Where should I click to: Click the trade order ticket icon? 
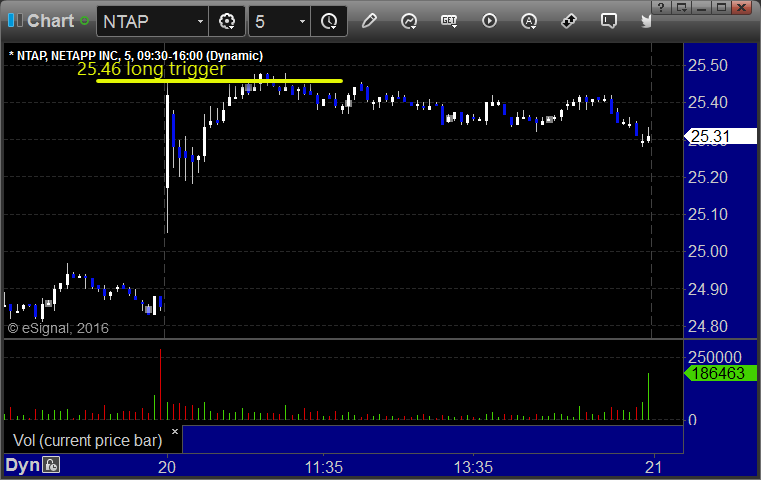coord(569,21)
